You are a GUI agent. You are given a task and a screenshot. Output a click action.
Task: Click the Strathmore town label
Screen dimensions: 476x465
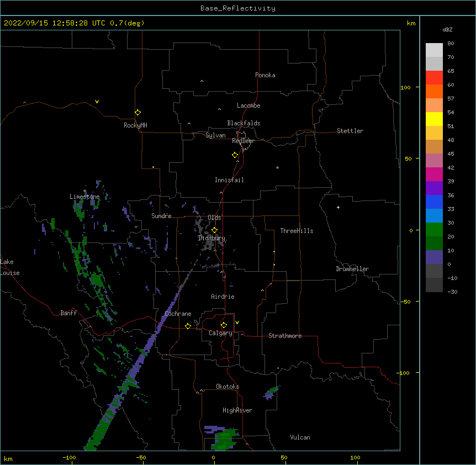click(285, 336)
